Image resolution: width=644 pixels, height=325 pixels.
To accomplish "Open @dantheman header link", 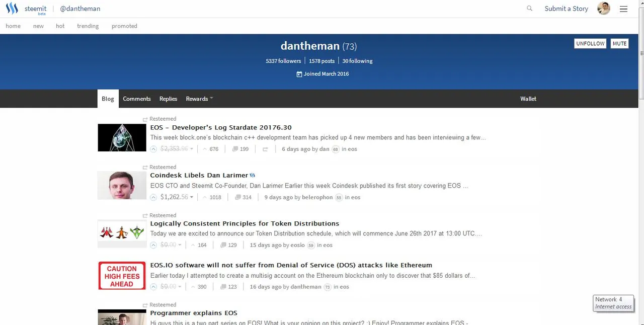I will click(x=80, y=9).
